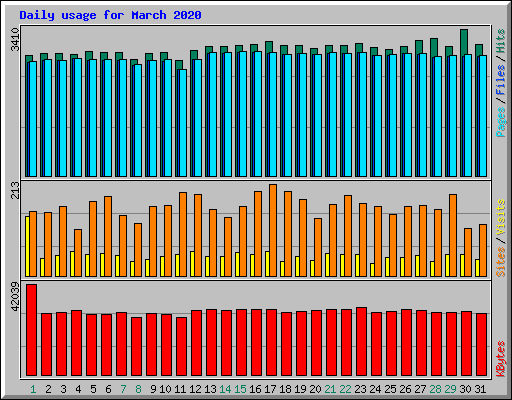Click the chart title 'Daily usage for March 2020'
The width and height of the screenshot is (512, 400).
coord(110,15)
